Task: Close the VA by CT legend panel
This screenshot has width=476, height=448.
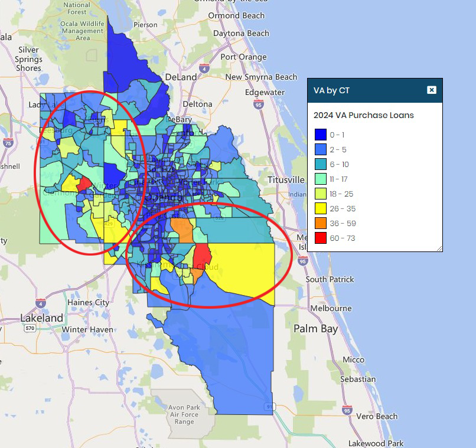Action: click(x=431, y=90)
